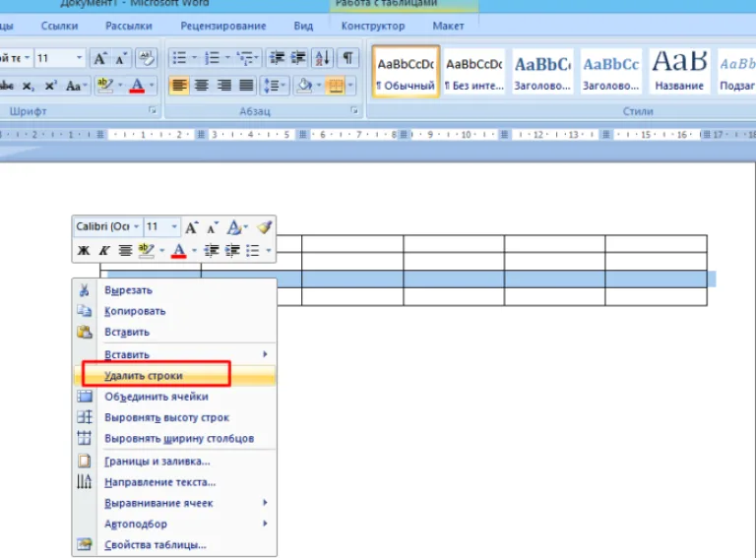756x558 pixels.
Task: Click mini toolbar Styles A icon
Action: pos(236,227)
